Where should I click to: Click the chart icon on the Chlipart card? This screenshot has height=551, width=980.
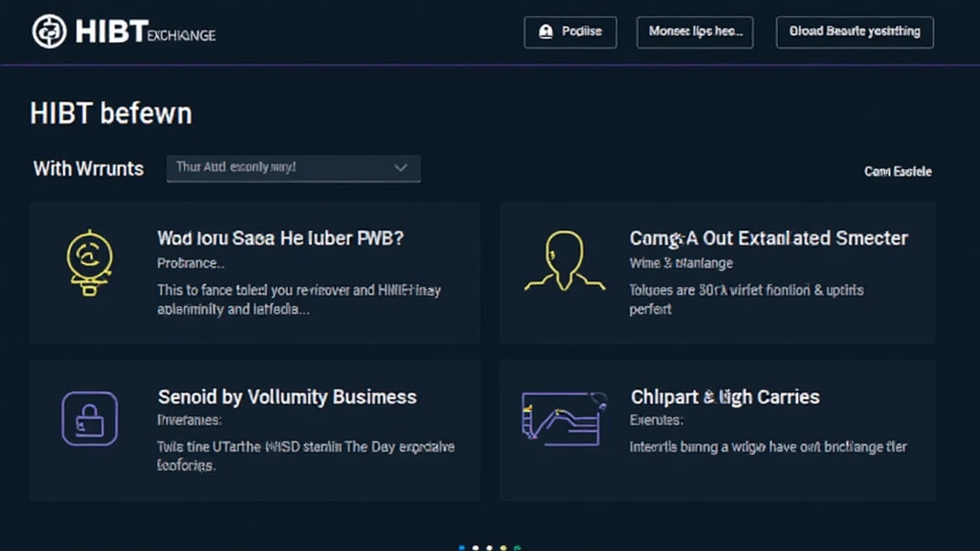[x=561, y=418]
